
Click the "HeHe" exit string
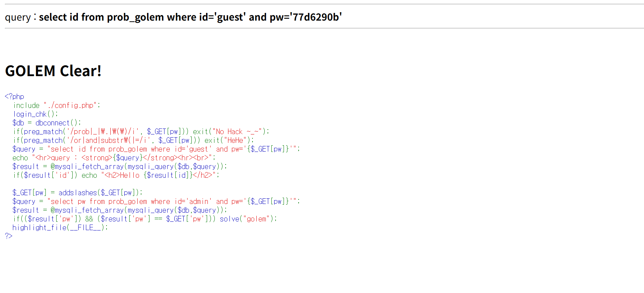pyautogui.click(x=235, y=140)
